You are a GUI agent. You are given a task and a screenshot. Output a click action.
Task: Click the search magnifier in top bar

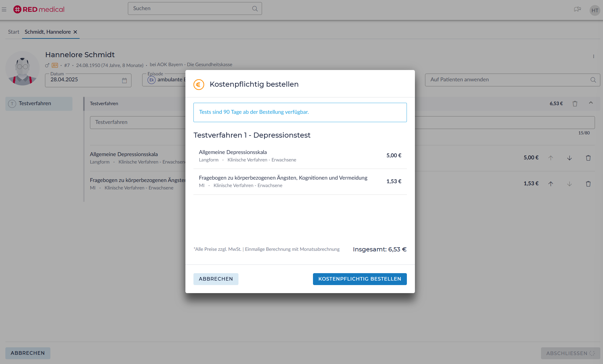coord(255,9)
